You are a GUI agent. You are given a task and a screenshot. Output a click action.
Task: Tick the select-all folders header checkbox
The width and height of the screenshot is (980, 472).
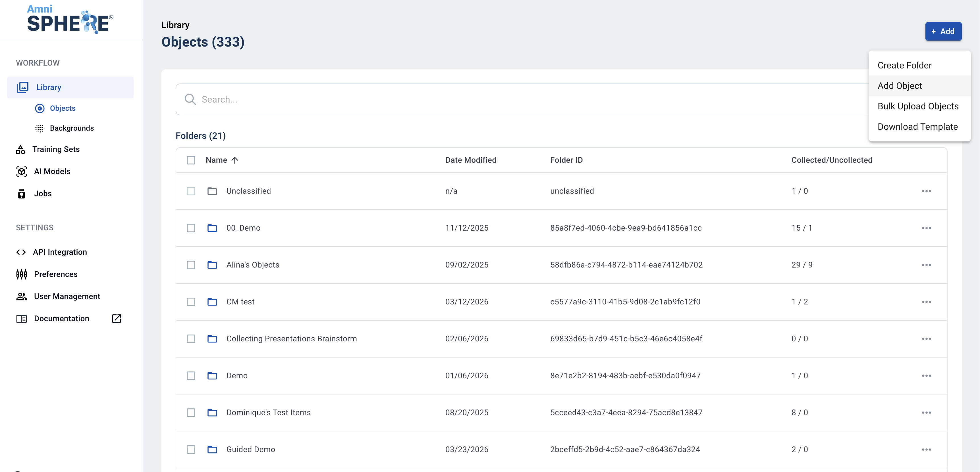pyautogui.click(x=191, y=160)
